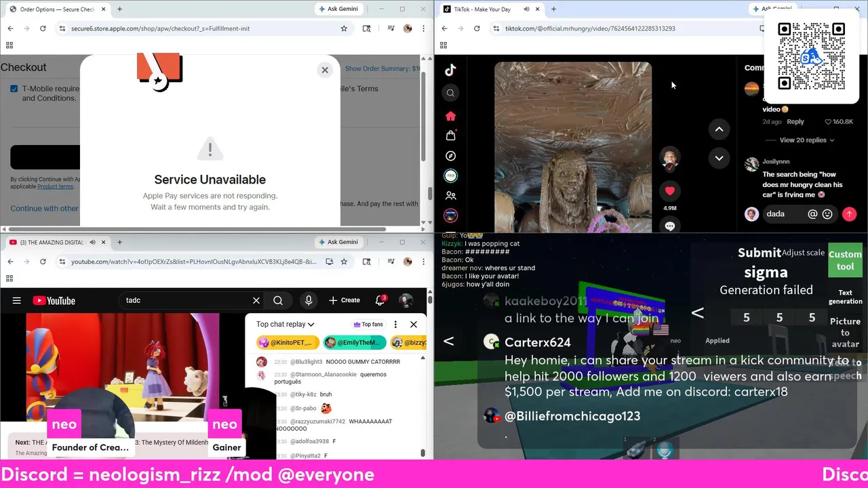Choose Picture to avatar option in game
The image size is (868, 488).
coord(845,332)
